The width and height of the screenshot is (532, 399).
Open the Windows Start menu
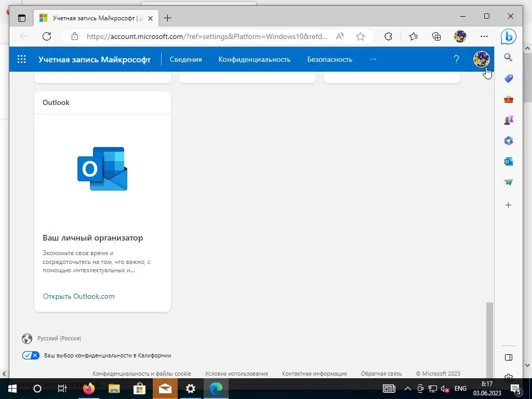pos(12,389)
